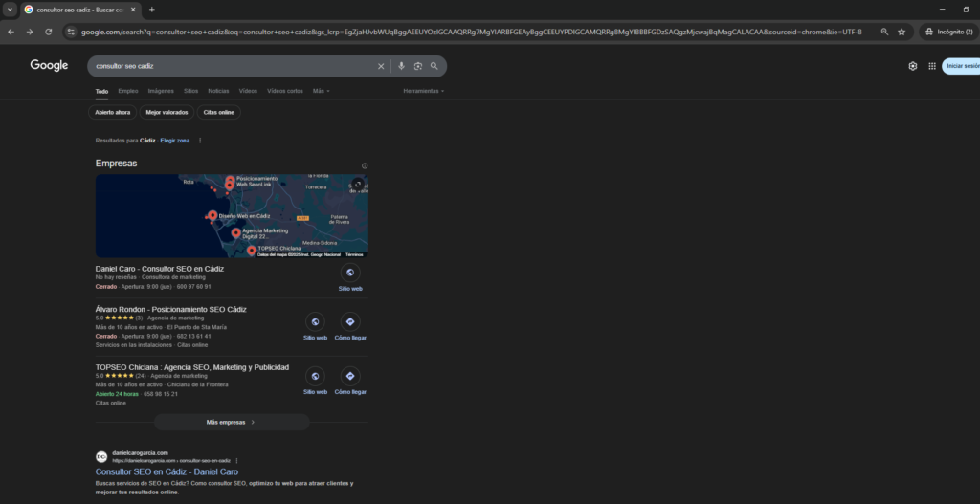Select the Todo results tab

[101, 91]
